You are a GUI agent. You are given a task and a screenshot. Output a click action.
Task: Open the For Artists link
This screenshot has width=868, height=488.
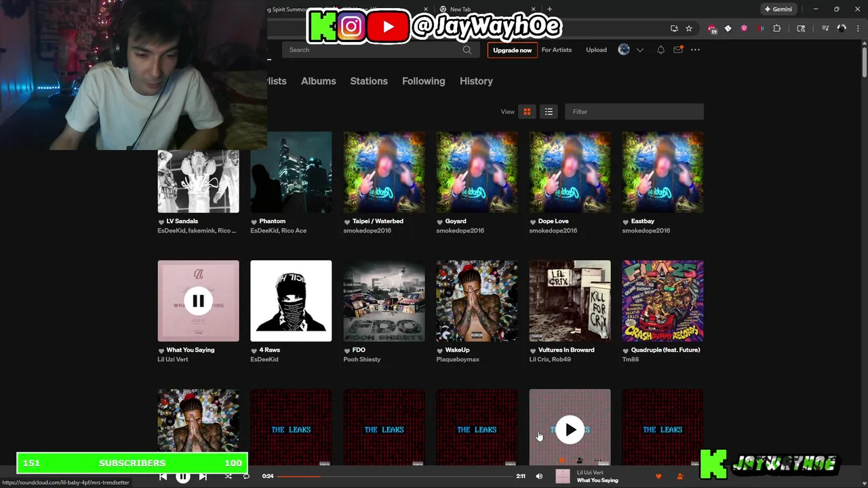tap(557, 49)
